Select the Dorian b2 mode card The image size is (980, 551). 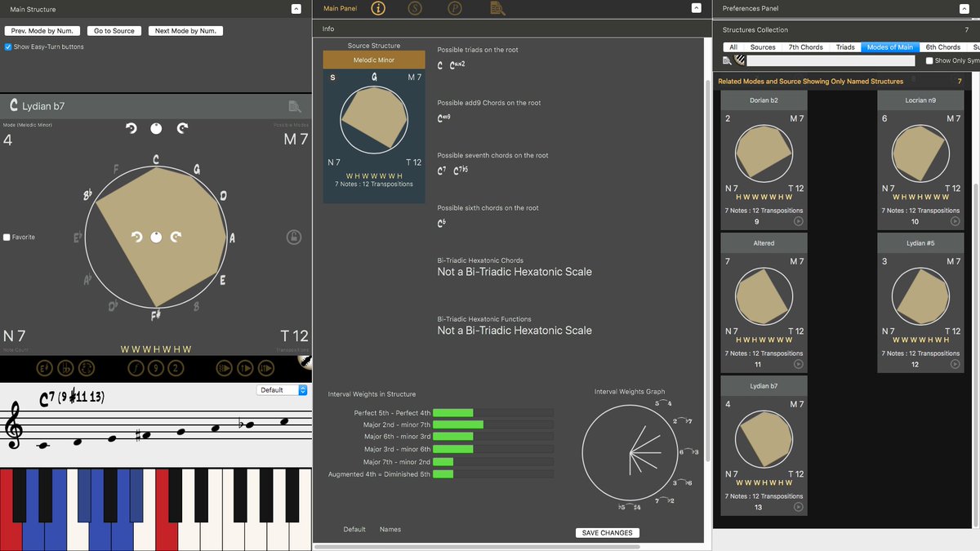pyautogui.click(x=764, y=160)
